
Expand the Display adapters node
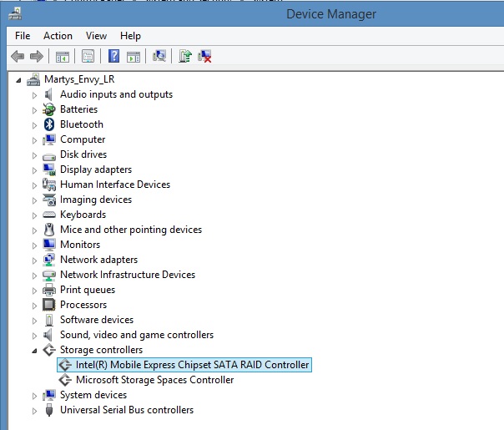pos(34,169)
